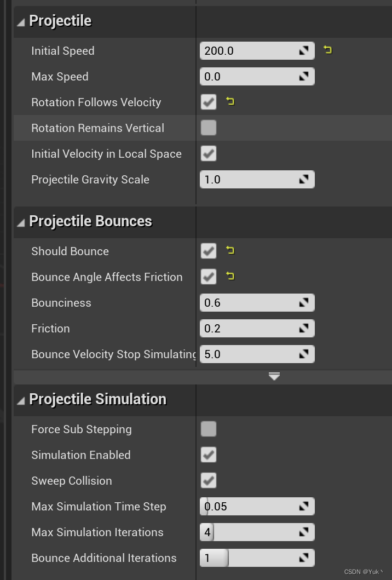Reset Rotation Follows Velocity to default

[230, 101]
